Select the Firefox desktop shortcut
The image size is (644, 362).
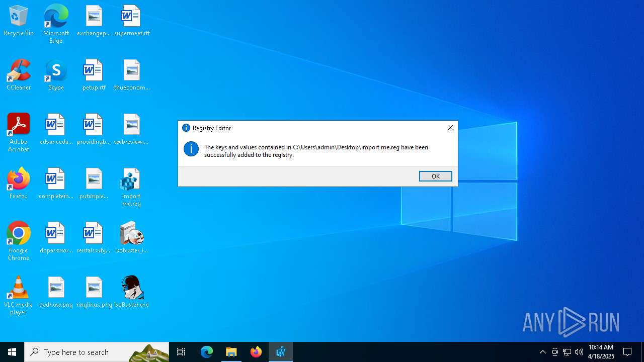(x=19, y=184)
